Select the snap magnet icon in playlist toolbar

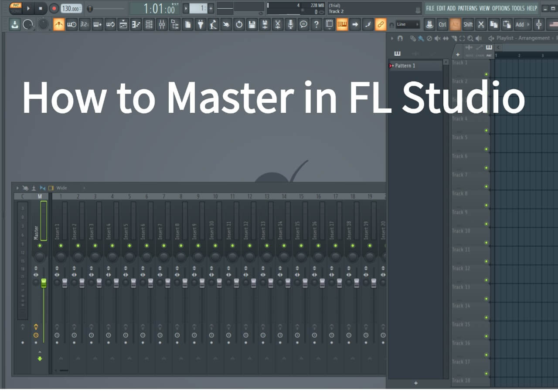pyautogui.click(x=401, y=38)
